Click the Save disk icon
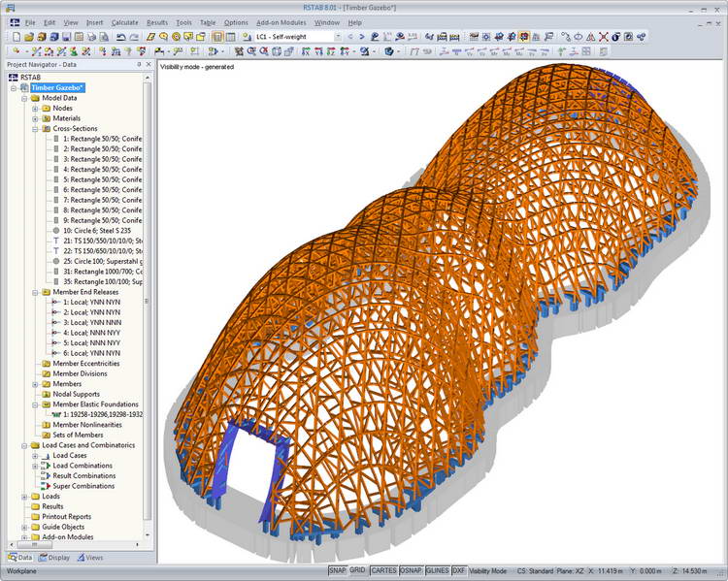The width and height of the screenshot is (728, 581). [66, 37]
